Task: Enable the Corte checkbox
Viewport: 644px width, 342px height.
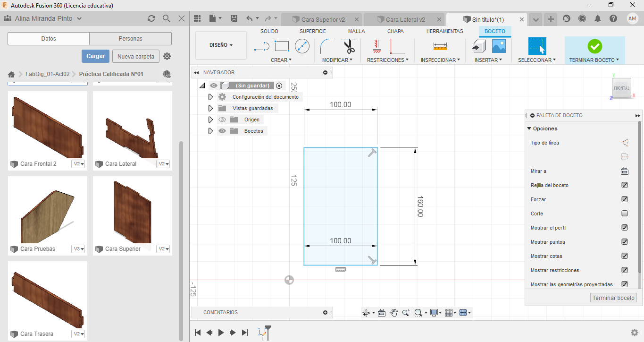Action: pos(625,214)
